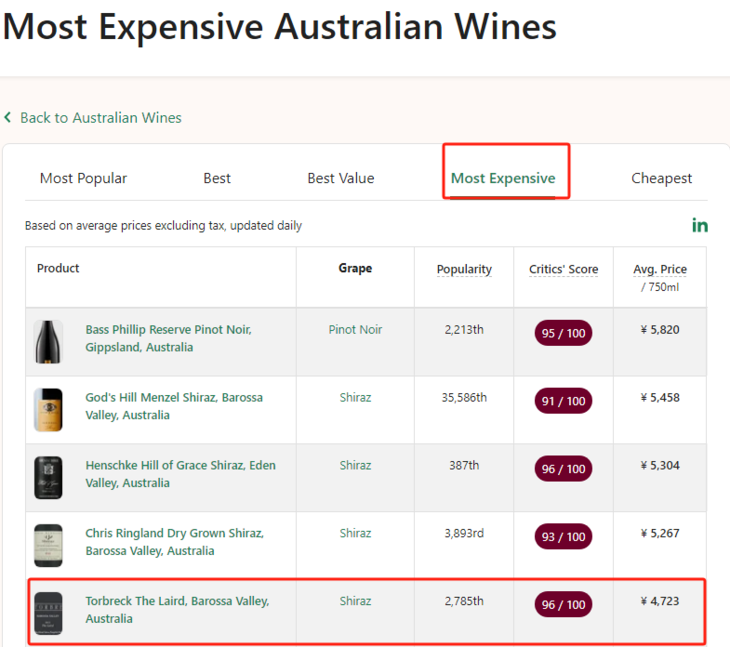The height and width of the screenshot is (647, 730).
Task: Switch to the Best tab
Action: click(217, 178)
